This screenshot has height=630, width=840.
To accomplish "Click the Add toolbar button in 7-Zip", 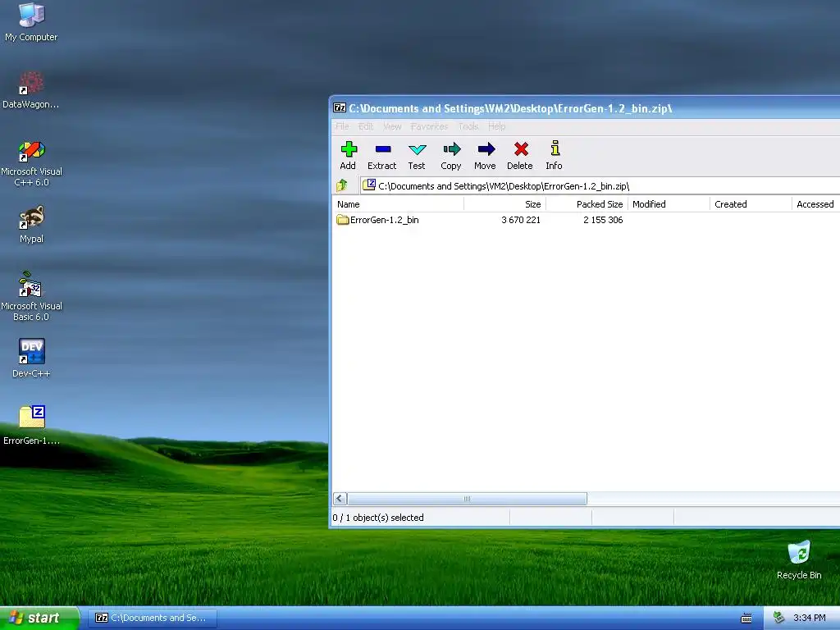I will [348, 155].
